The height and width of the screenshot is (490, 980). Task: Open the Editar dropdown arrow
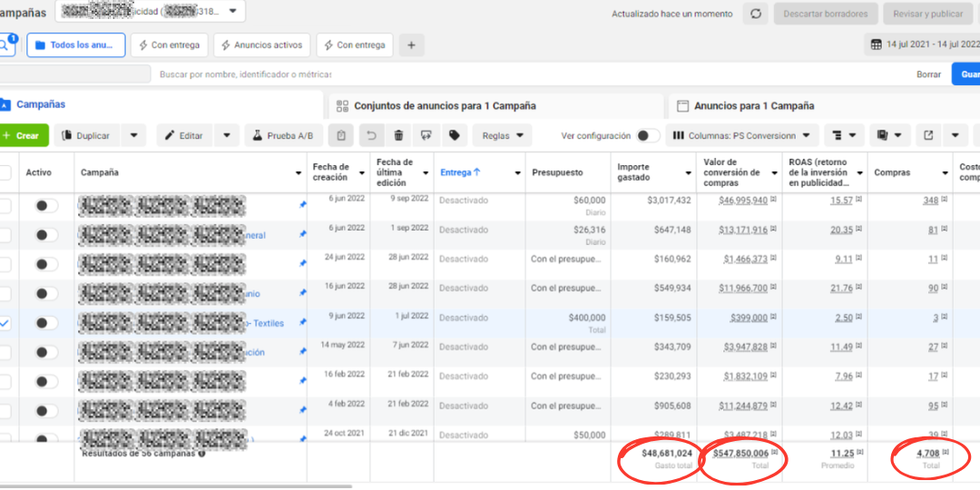click(x=226, y=135)
